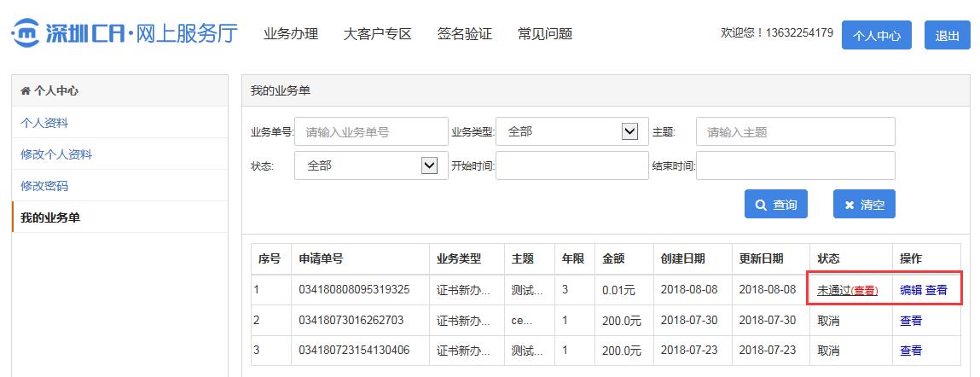Click the 查询 search button

(x=775, y=205)
